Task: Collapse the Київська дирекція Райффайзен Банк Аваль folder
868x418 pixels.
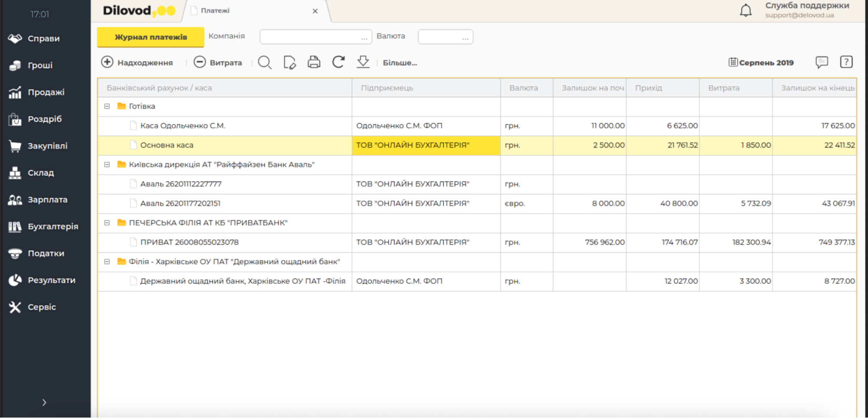Action: (107, 165)
